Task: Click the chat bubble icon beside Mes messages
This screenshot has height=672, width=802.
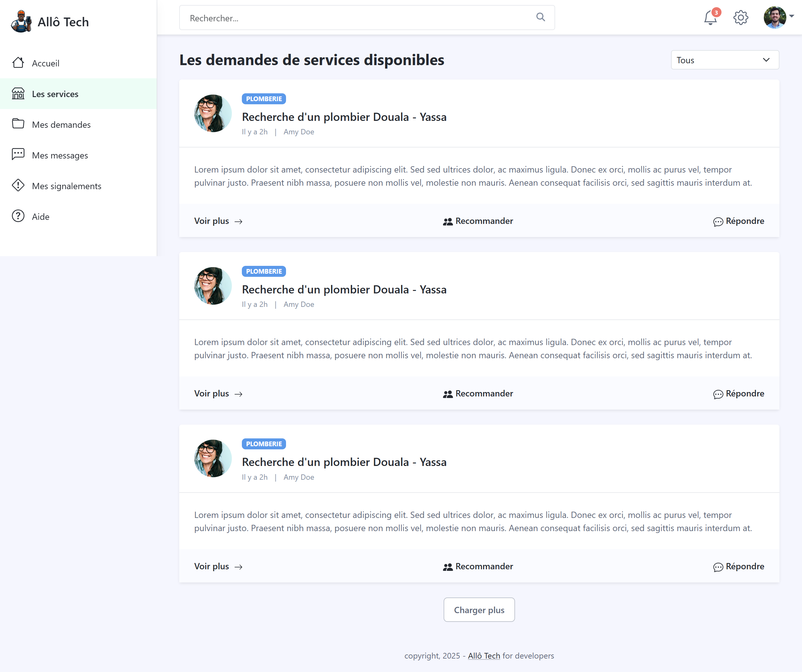Action: [18, 154]
